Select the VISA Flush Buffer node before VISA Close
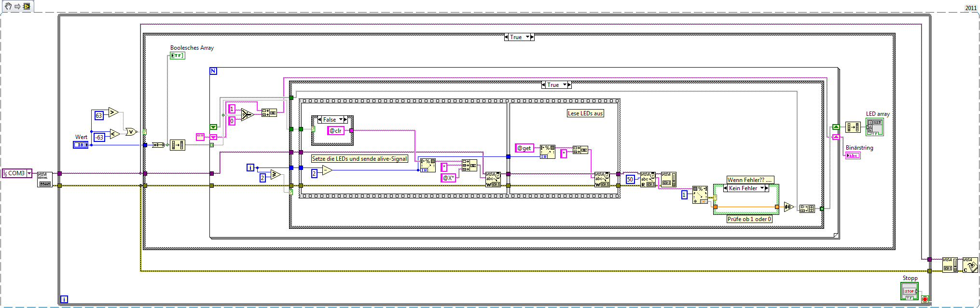The image size is (980, 308). pyautogui.click(x=950, y=265)
